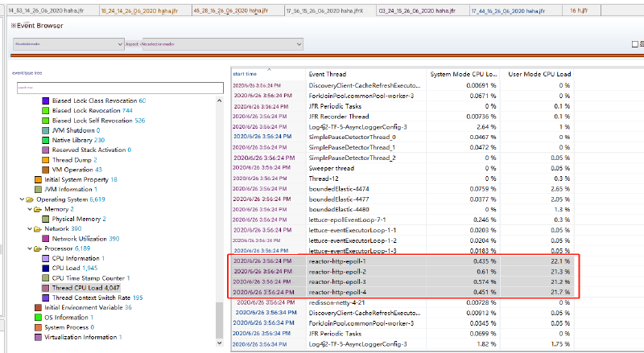644x353 pixels.
Task: Click the Network Utilization color icon
Action: click(x=45, y=239)
